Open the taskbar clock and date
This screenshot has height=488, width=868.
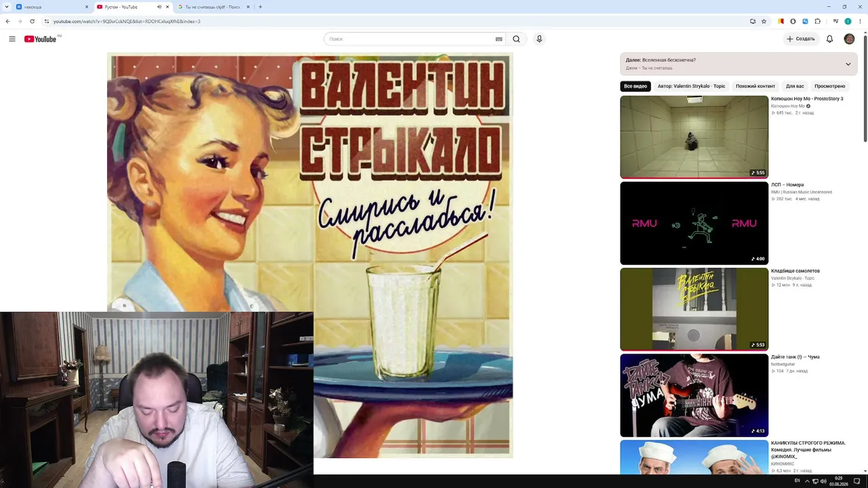click(x=839, y=481)
